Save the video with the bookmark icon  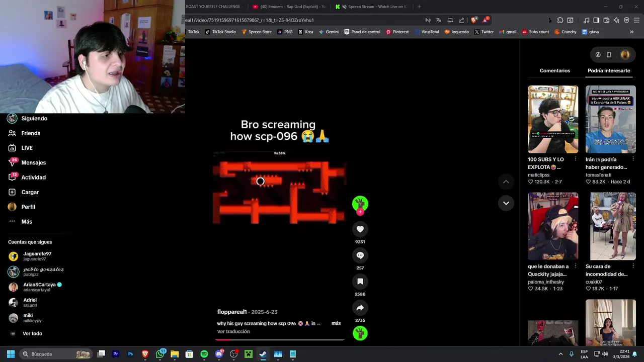coord(360,282)
